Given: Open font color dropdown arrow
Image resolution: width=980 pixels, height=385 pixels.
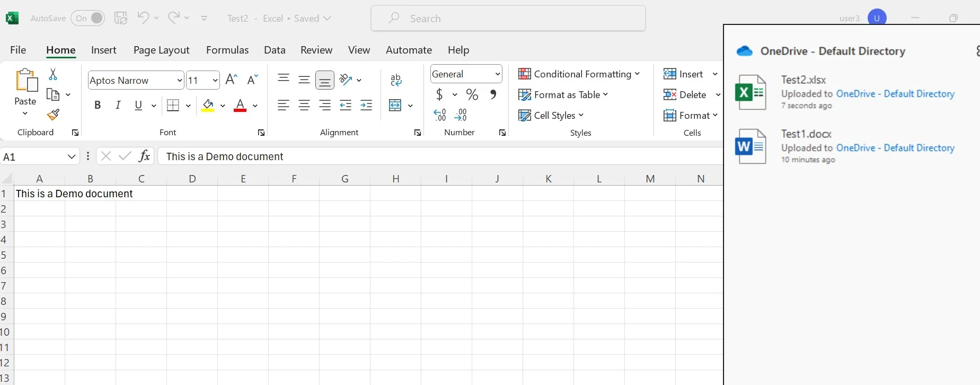Looking at the screenshot, I should 255,106.
